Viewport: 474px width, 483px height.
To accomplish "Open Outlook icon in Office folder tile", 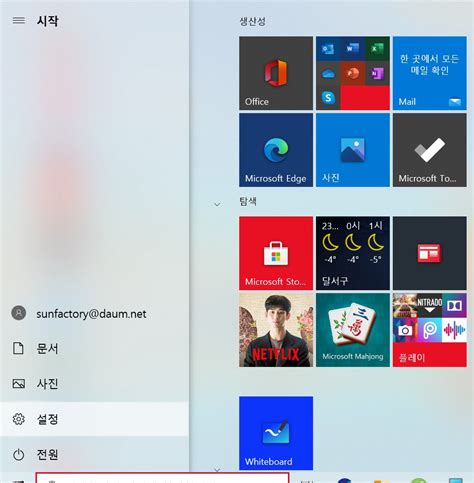I will tap(328, 49).
